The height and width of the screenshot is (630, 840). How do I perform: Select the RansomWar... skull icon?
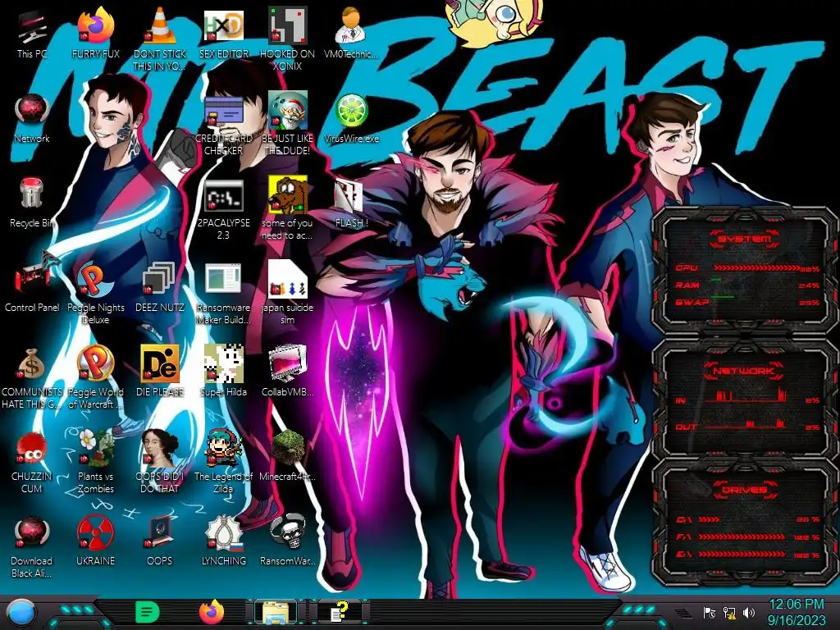coord(287,541)
